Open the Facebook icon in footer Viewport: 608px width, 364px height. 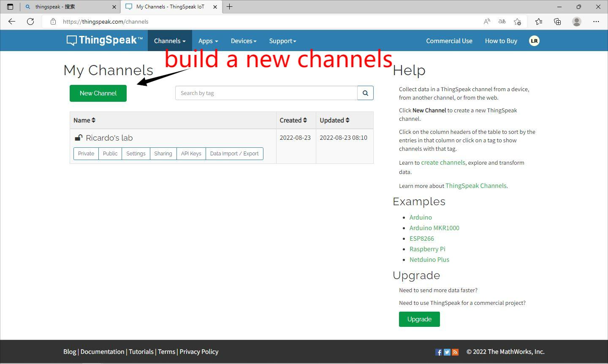(x=439, y=352)
